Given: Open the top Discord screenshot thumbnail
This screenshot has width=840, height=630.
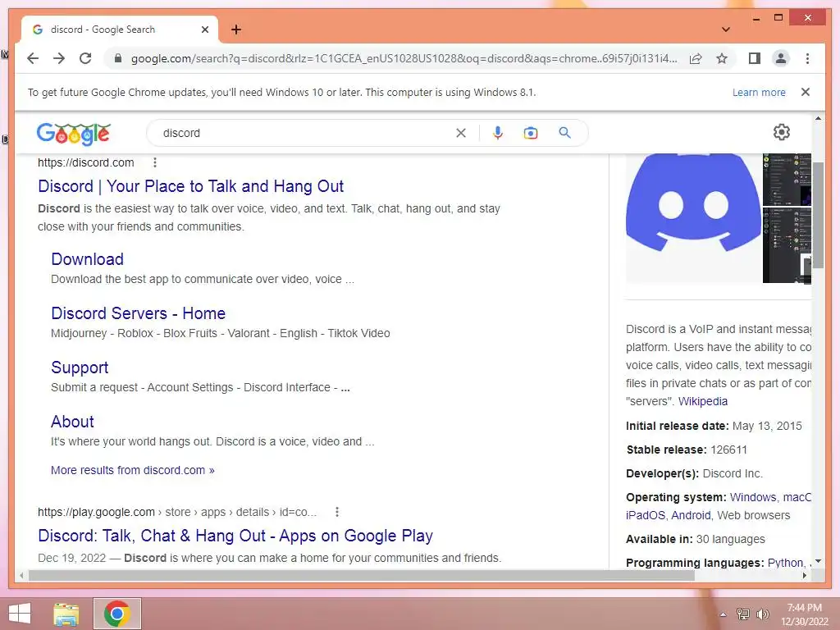Looking at the screenshot, I should [787, 180].
